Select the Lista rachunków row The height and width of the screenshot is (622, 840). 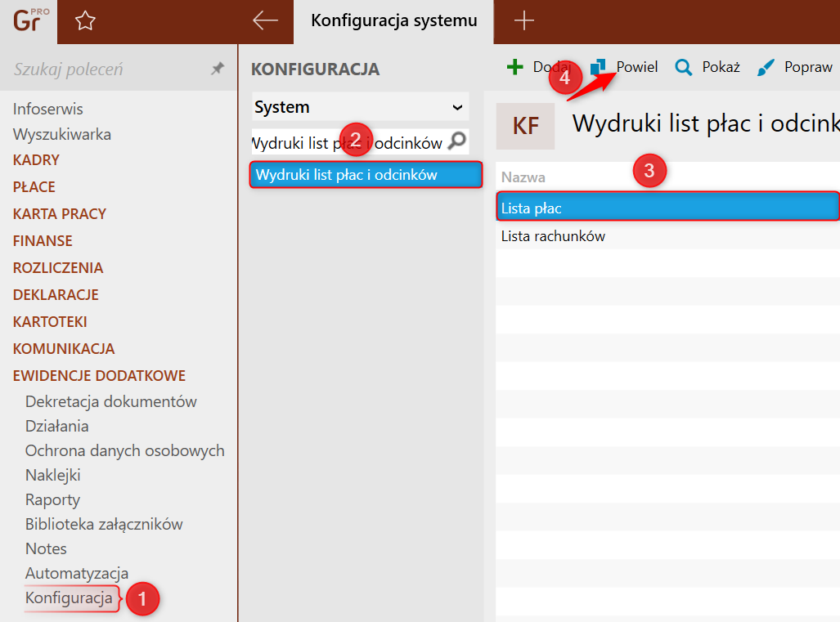tap(667, 236)
